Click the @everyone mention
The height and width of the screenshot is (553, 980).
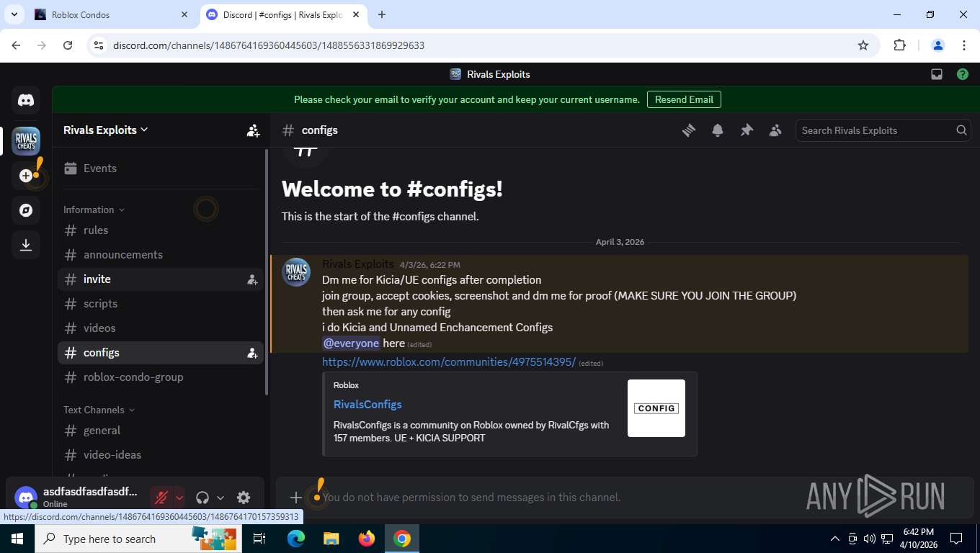(x=351, y=343)
